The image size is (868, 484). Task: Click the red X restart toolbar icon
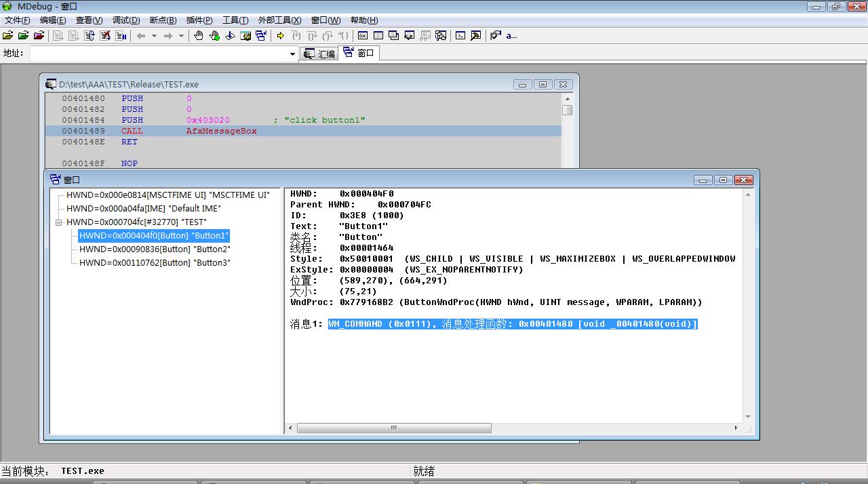[x=105, y=36]
